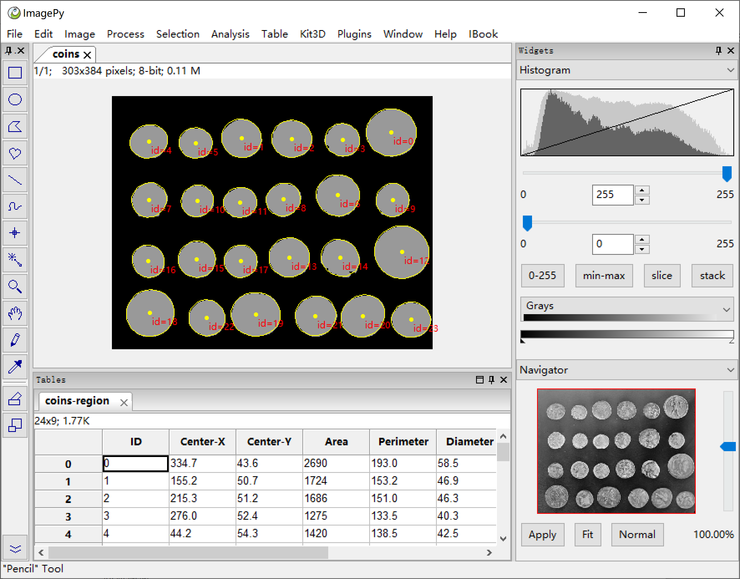Select the Ellipse selection tool
The width and height of the screenshot is (740, 579).
click(15, 100)
